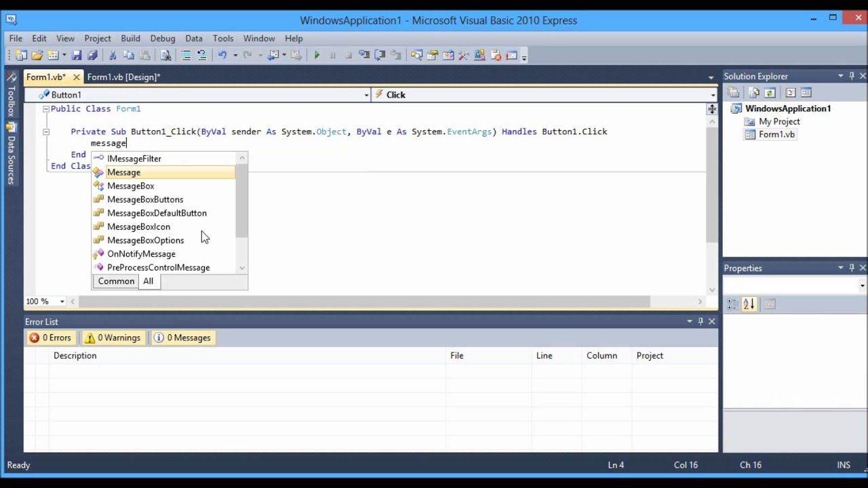Click the New Project toolbar icon
The width and height of the screenshot is (868, 488).
coord(20,56)
